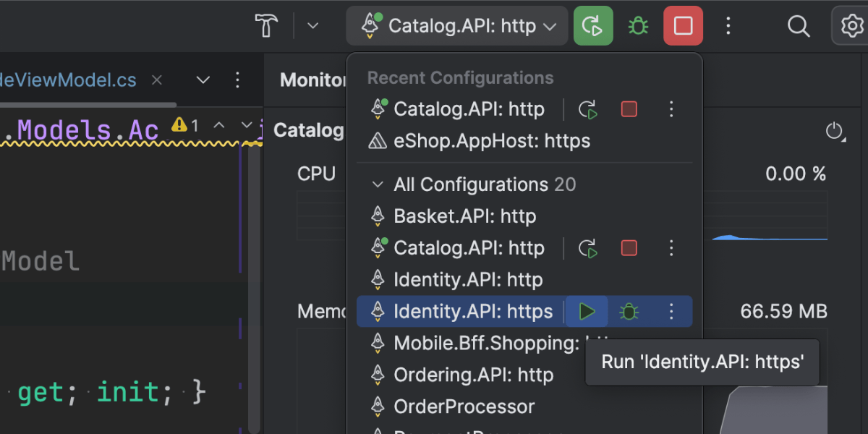
Task: Debug 'Identity.API: https' via bug icon
Action: [629, 312]
